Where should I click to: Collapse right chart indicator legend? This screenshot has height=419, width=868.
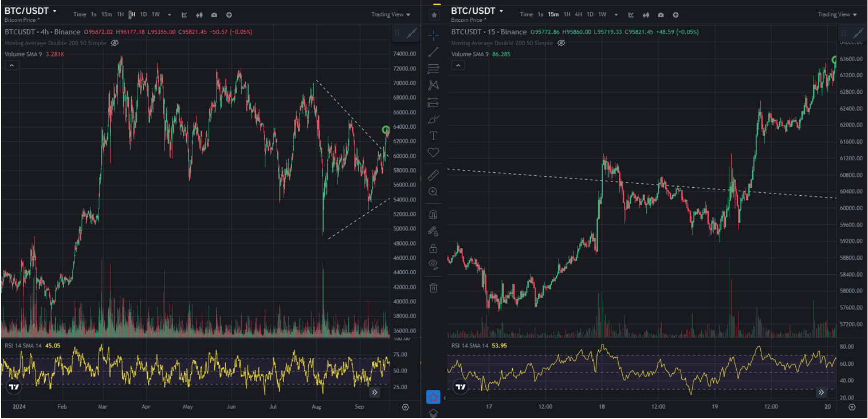point(458,66)
